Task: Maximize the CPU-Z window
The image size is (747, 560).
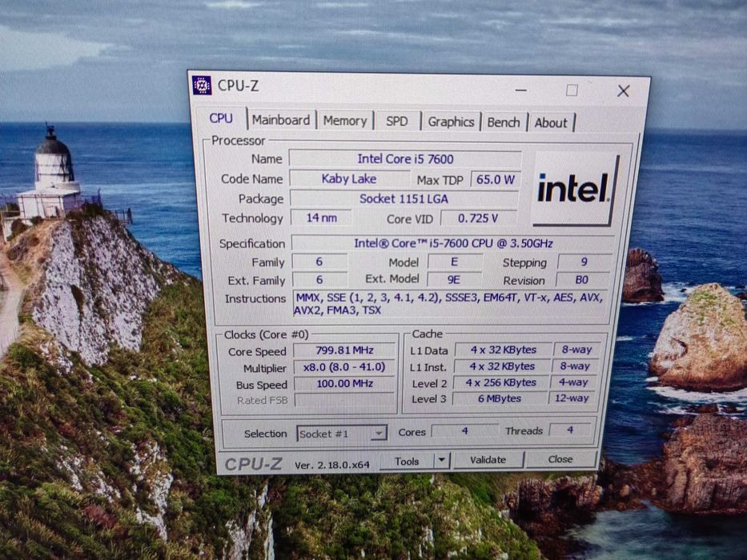Action: coord(572,90)
